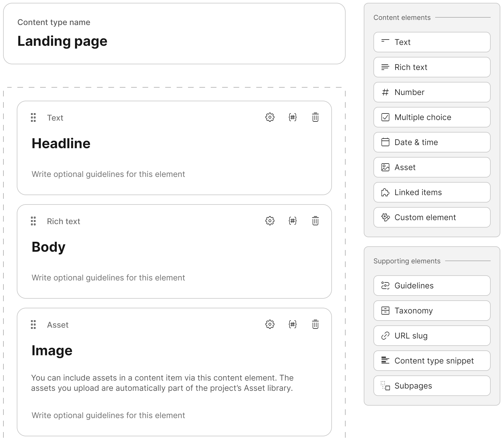Open settings for the Body rich text element
The image size is (504, 442).
pos(269,221)
